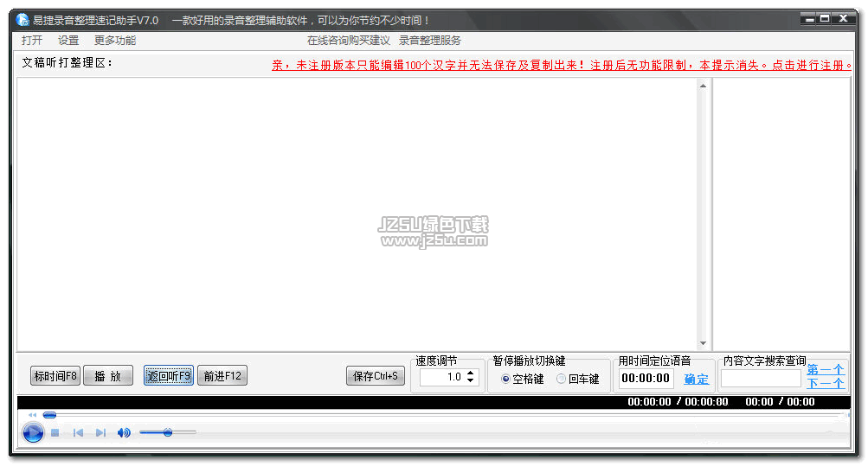Adjust the volume slider thumb
This screenshot has height=466, width=868.
[x=168, y=432]
